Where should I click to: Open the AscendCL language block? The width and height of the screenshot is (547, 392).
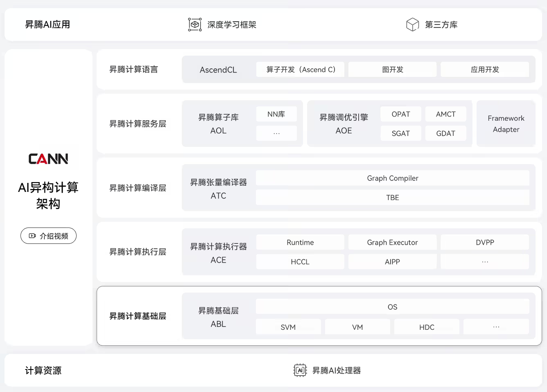[218, 70]
